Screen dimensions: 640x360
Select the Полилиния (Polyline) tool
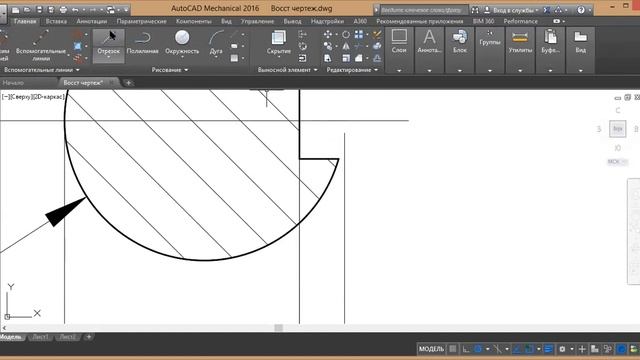tap(142, 42)
